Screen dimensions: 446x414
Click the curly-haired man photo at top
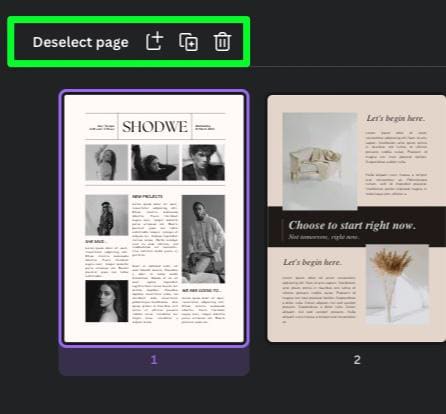[203, 162]
